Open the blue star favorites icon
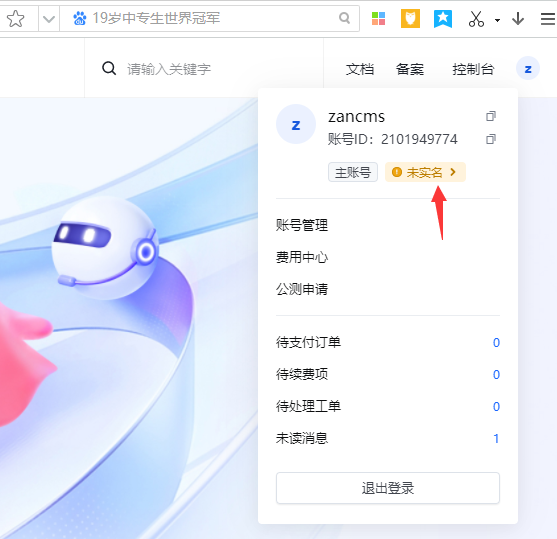557x539 pixels. coord(443,18)
